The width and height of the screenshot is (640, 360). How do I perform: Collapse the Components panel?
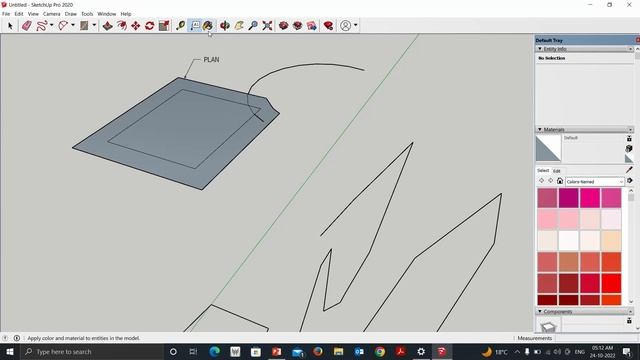[x=540, y=311]
